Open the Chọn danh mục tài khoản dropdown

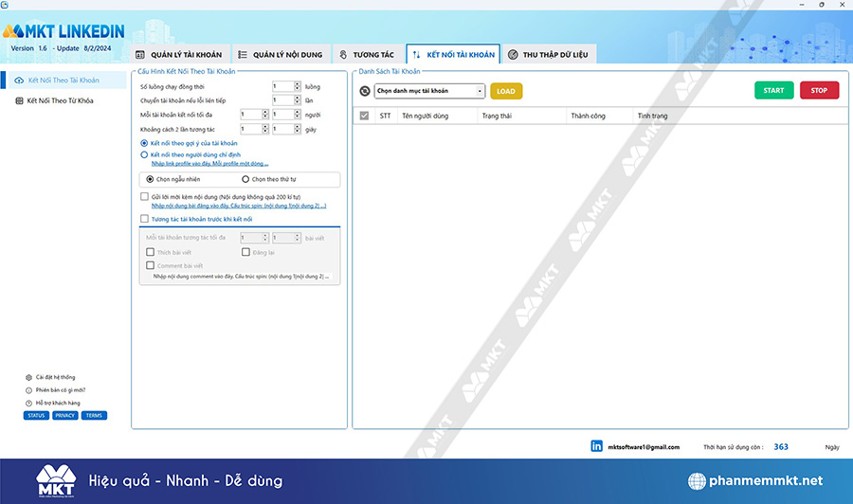click(x=428, y=91)
